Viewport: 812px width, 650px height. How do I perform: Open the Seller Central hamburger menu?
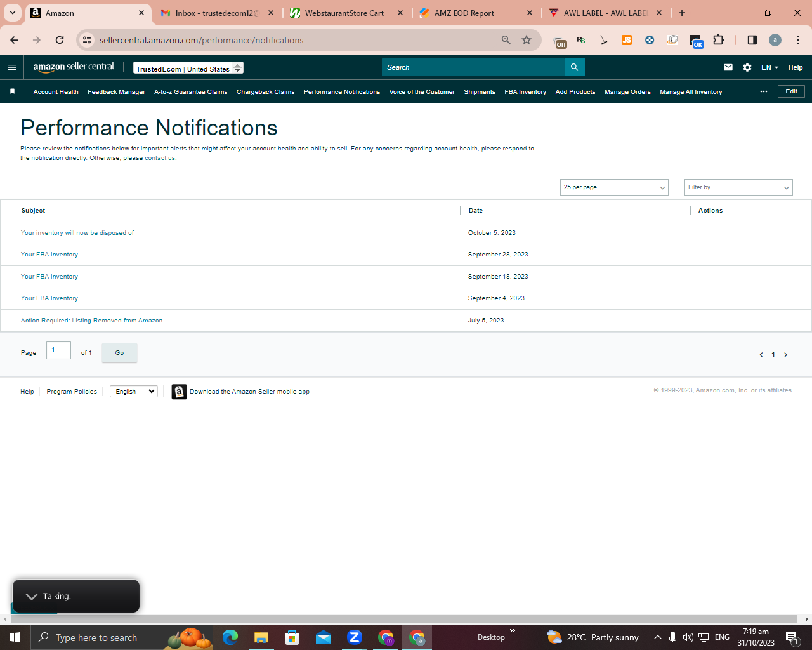tap(12, 67)
